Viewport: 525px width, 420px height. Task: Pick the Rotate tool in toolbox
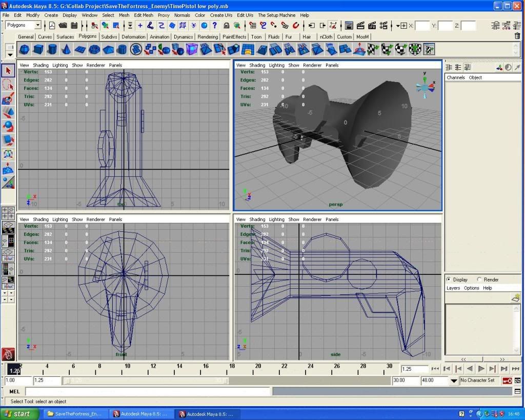coord(8,126)
